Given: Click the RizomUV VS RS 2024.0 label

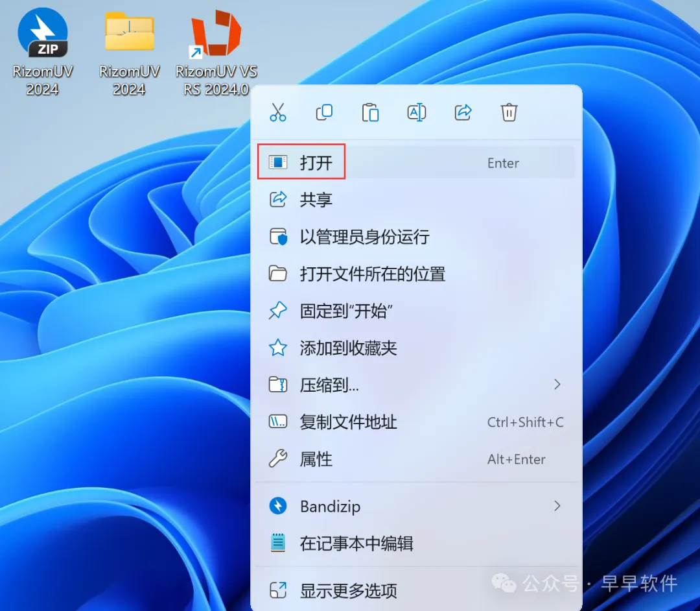Looking at the screenshot, I should (x=216, y=80).
